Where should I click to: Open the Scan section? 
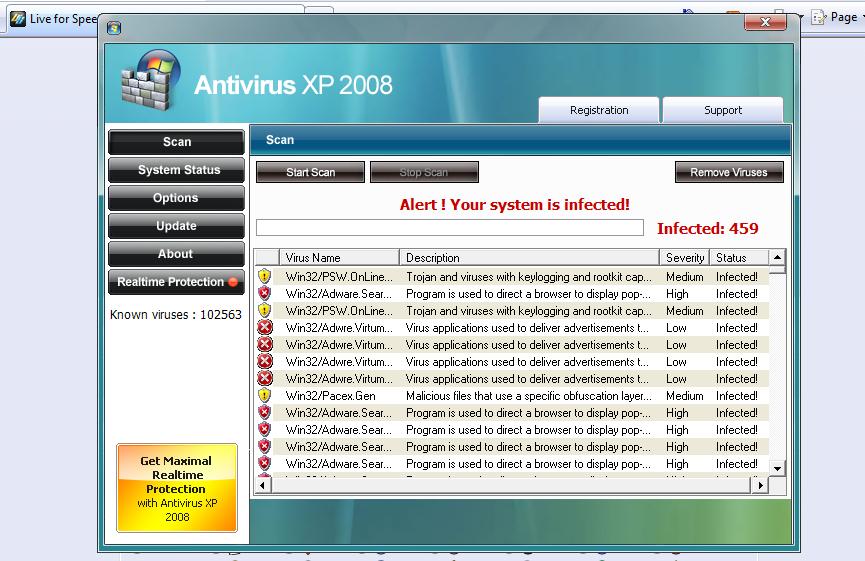tap(177, 142)
